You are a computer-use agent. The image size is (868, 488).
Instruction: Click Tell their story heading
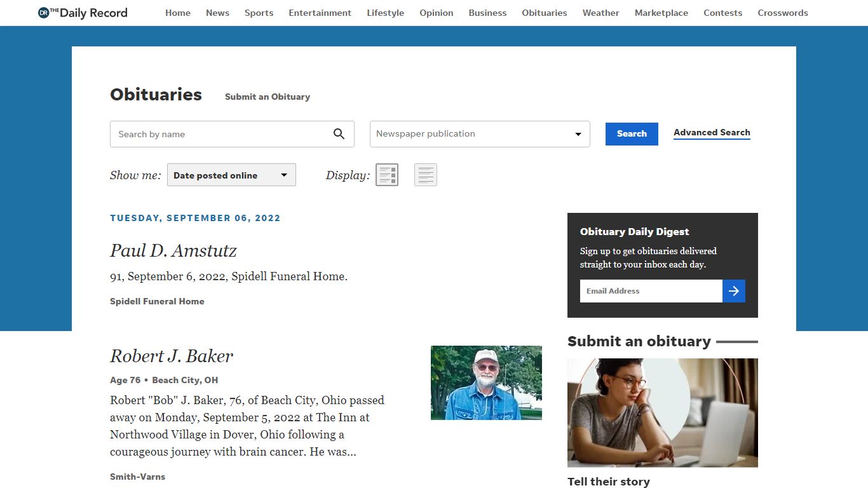[x=609, y=482]
